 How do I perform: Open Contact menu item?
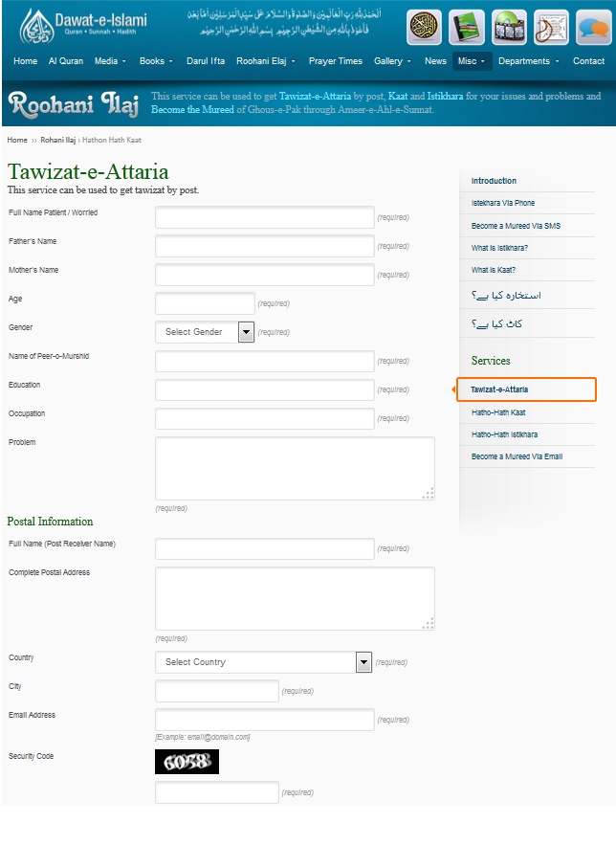pos(588,61)
